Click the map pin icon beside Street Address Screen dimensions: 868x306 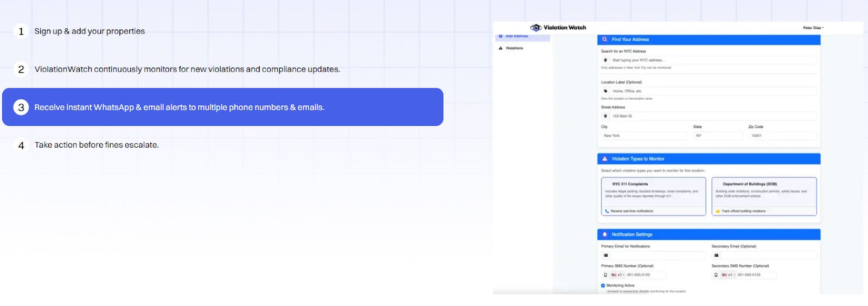pos(605,116)
